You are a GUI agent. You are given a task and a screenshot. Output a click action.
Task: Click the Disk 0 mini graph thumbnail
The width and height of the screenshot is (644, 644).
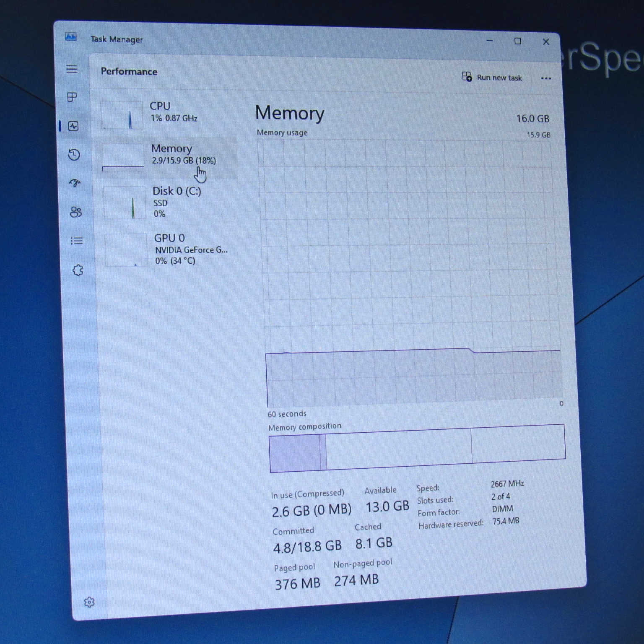[125, 203]
